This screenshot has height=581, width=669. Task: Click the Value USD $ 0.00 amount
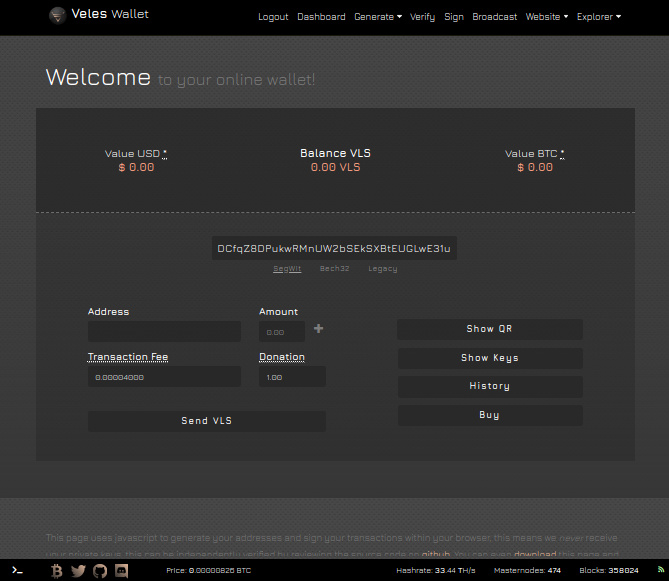click(x=136, y=167)
